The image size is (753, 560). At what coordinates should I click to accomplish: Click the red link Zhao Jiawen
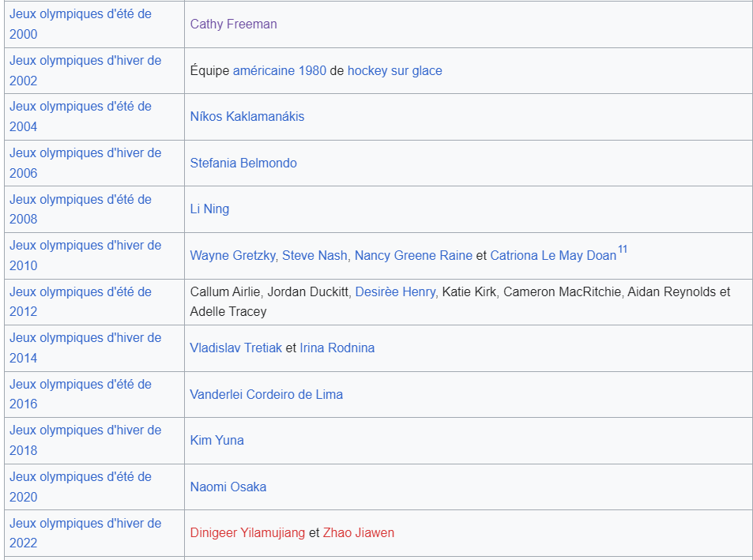[x=358, y=533]
